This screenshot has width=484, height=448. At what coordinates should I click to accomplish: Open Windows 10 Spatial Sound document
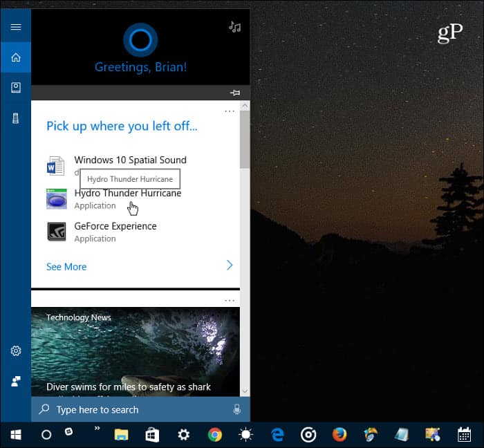point(130,160)
